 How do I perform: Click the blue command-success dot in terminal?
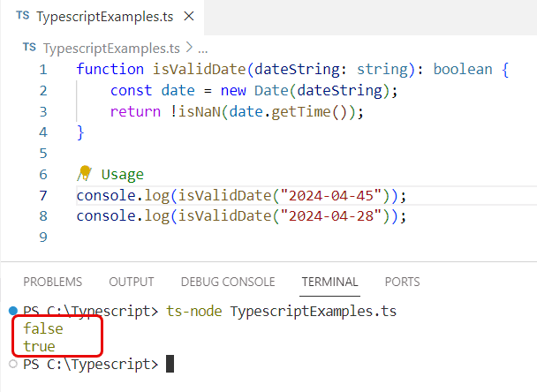(13, 311)
